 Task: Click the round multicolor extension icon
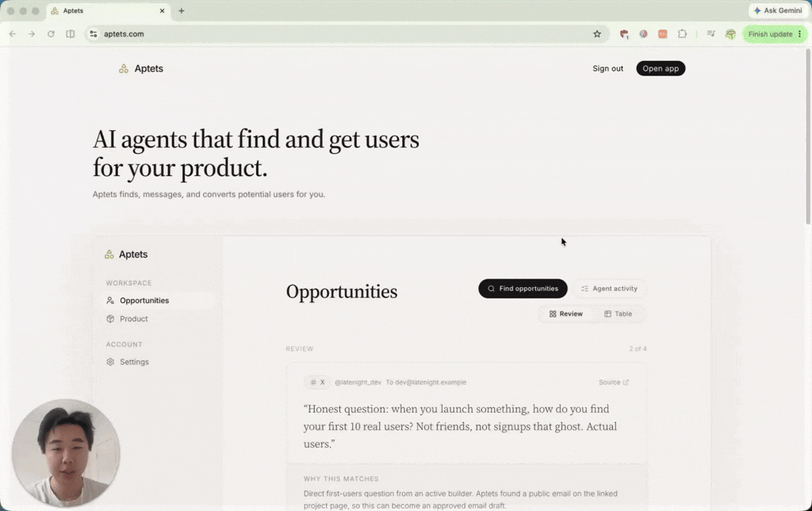tap(643, 33)
